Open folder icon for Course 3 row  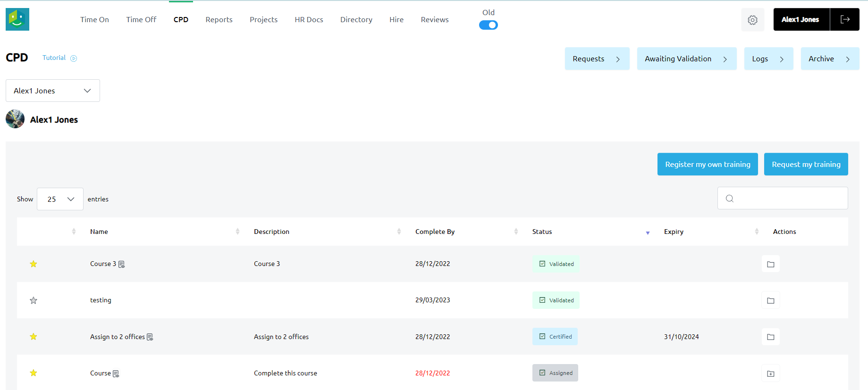[770, 264]
